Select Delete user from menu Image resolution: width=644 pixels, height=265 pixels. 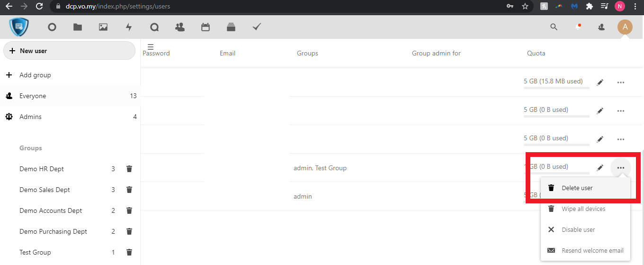pyautogui.click(x=577, y=188)
